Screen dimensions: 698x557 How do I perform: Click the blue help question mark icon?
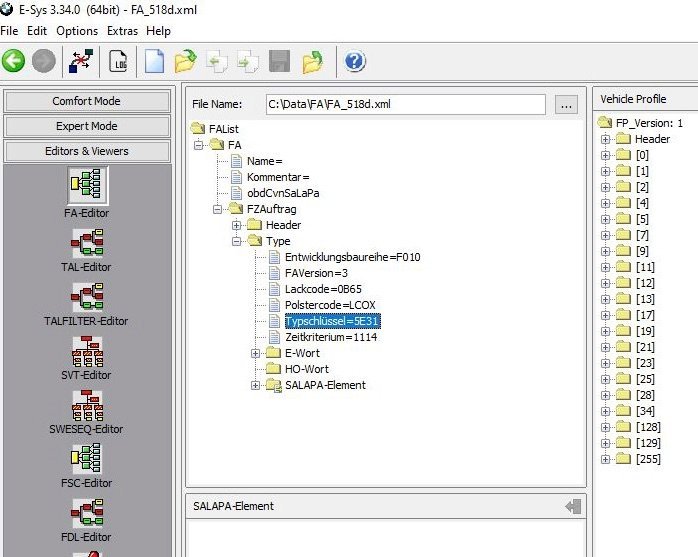355,62
